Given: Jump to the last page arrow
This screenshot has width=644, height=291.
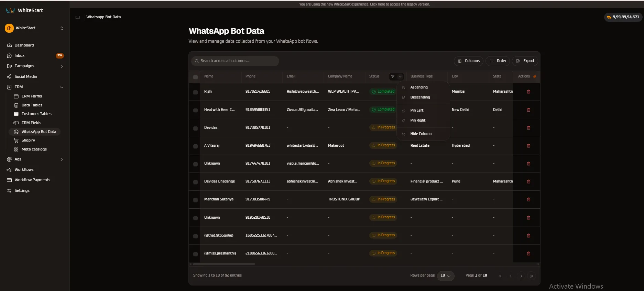Looking at the screenshot, I should pyautogui.click(x=532, y=276).
